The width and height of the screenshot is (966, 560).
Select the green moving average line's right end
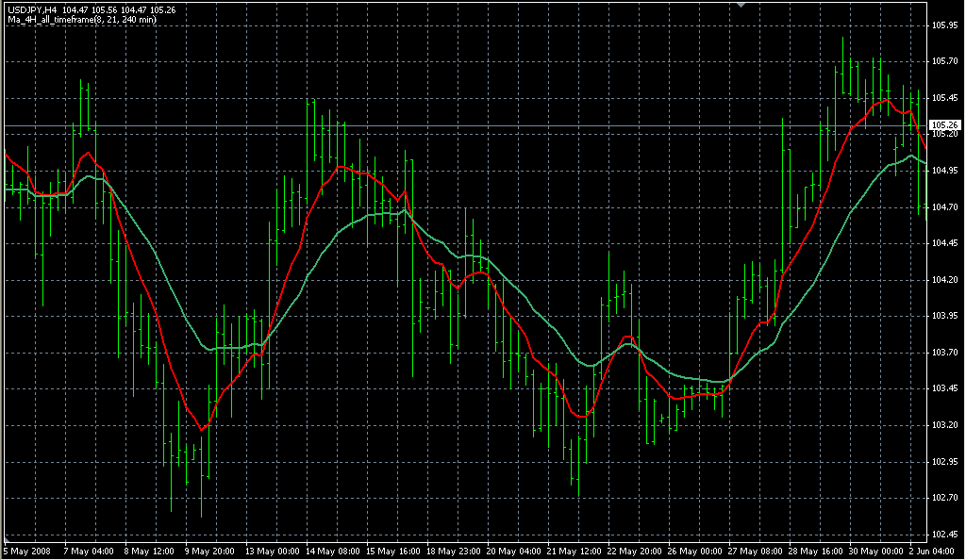pos(925,163)
